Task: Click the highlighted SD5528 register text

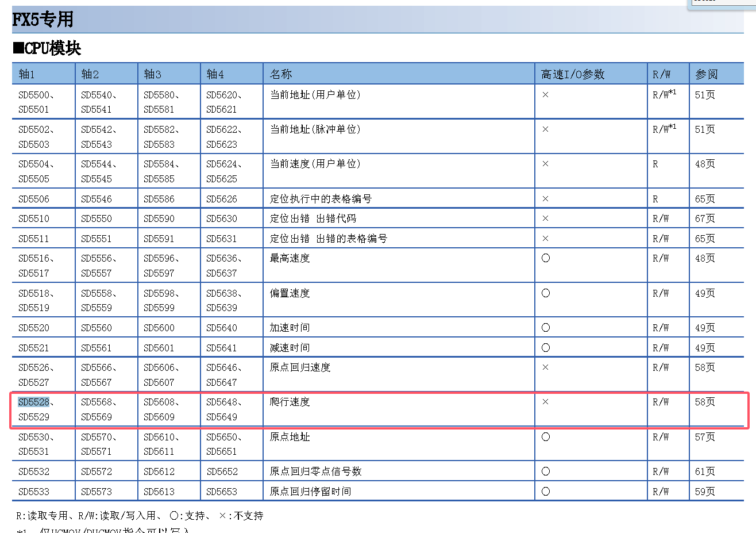Action: [34, 402]
